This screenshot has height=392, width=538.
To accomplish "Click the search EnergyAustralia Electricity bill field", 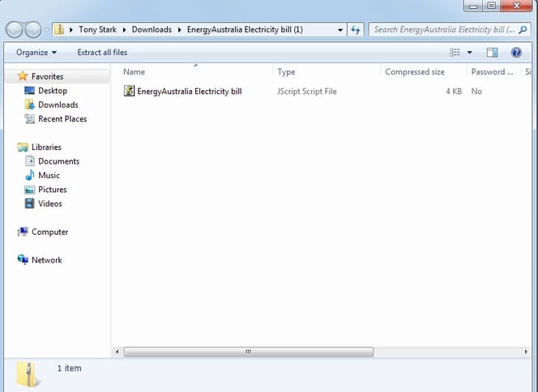I will click(442, 30).
